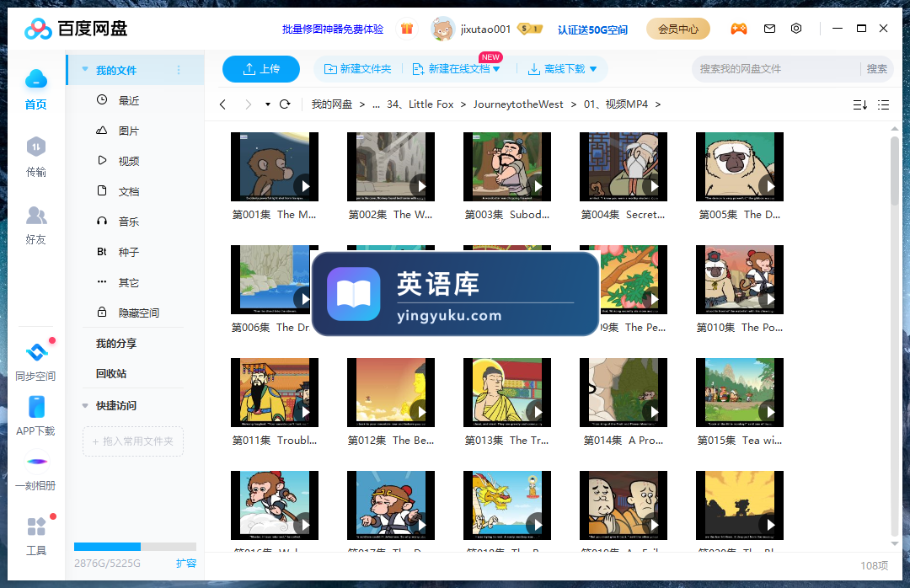
Task: Open the game controller icon
Action: [x=738, y=29]
